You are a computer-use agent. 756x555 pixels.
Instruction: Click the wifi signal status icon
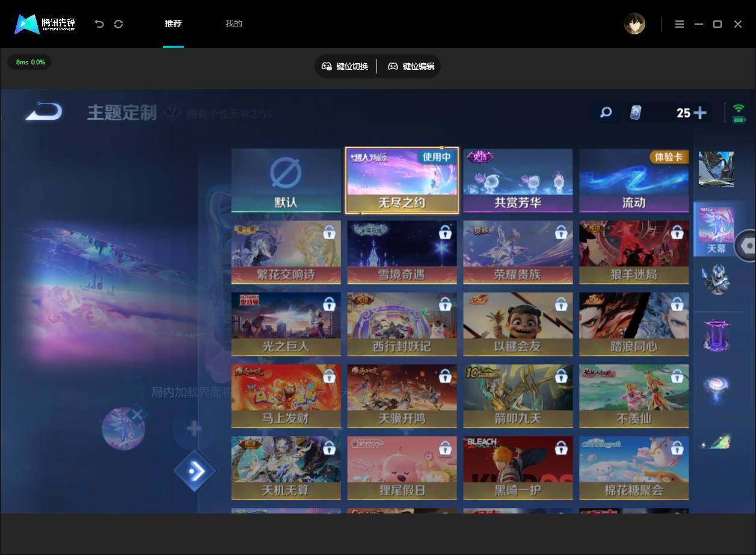(x=739, y=108)
